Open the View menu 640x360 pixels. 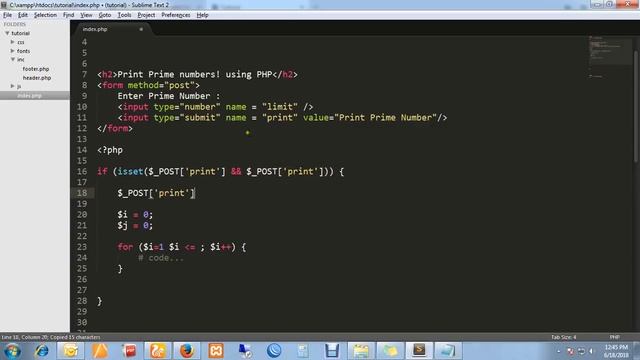tap(86, 15)
